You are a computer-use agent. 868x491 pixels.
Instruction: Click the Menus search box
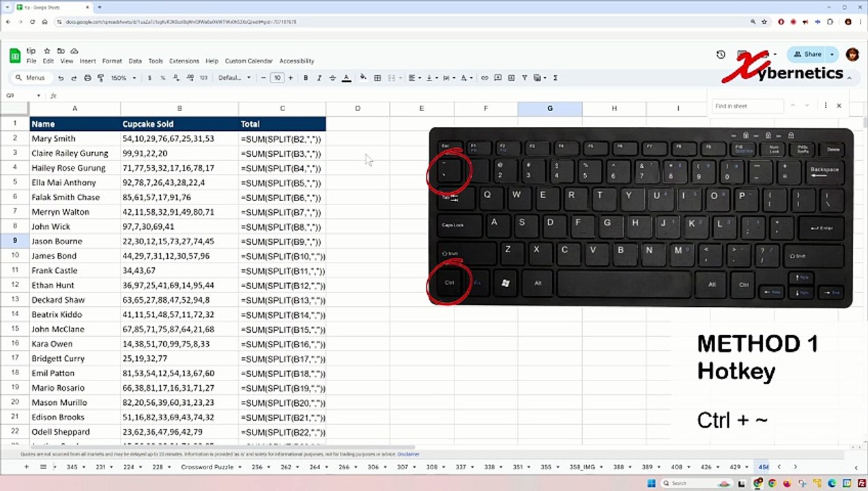click(x=31, y=78)
